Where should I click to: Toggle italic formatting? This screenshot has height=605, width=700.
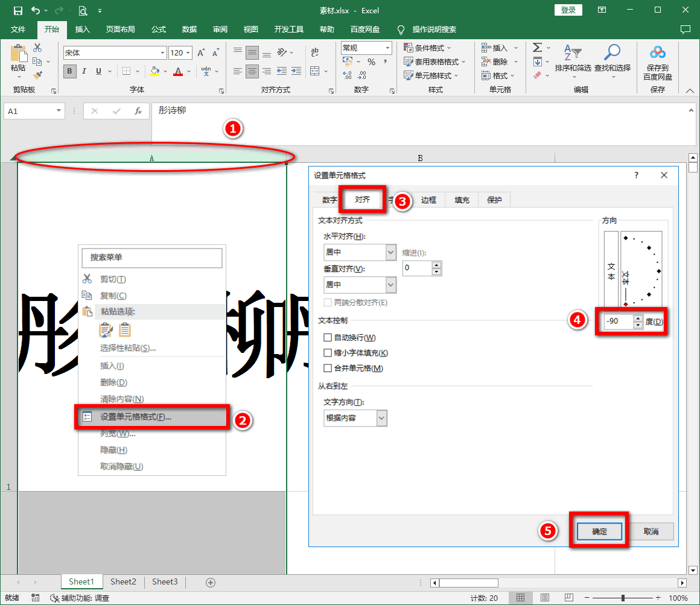84,71
